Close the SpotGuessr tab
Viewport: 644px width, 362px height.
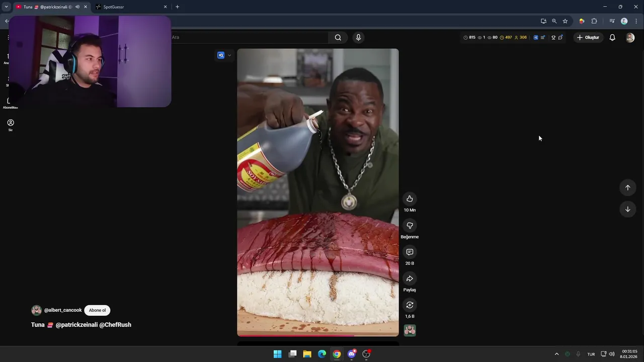point(165,7)
